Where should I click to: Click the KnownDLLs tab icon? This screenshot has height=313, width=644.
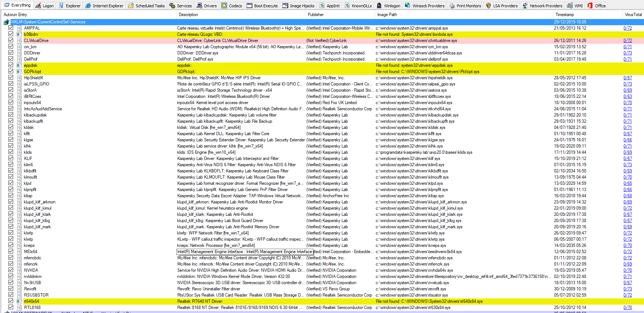click(x=347, y=5)
